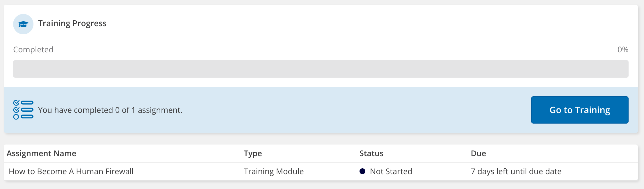Click the 0% completion percentage label
The image size is (644, 189).
[x=623, y=50]
